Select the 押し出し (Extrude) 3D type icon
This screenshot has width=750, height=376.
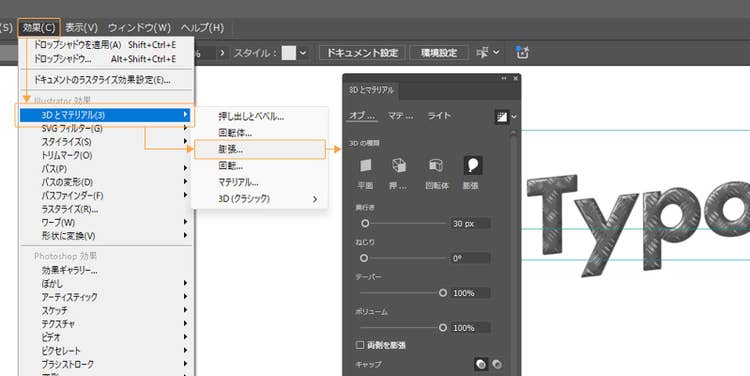pyautogui.click(x=399, y=166)
